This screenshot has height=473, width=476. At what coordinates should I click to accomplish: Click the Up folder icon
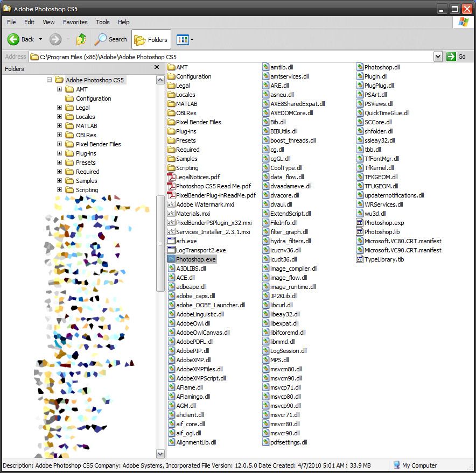(x=81, y=39)
